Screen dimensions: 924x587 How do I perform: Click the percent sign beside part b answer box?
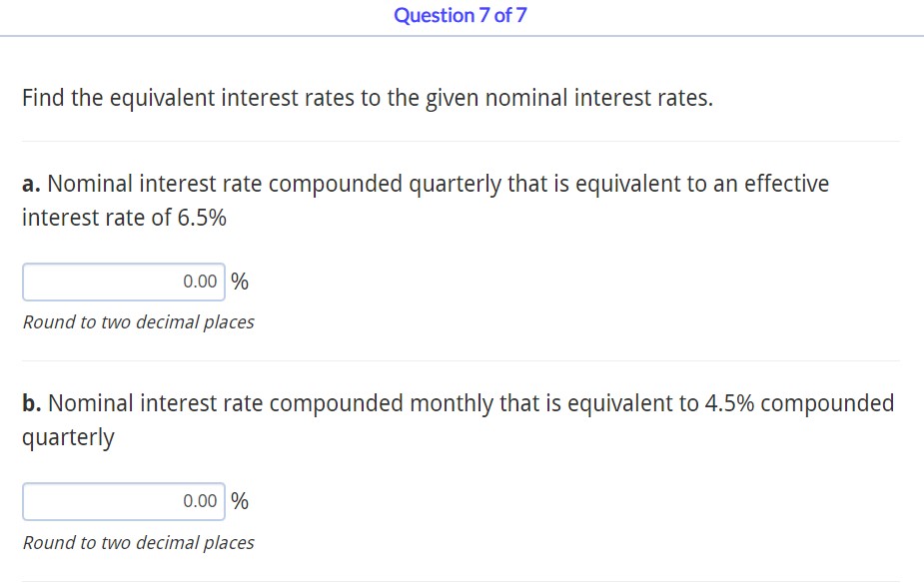click(x=239, y=501)
